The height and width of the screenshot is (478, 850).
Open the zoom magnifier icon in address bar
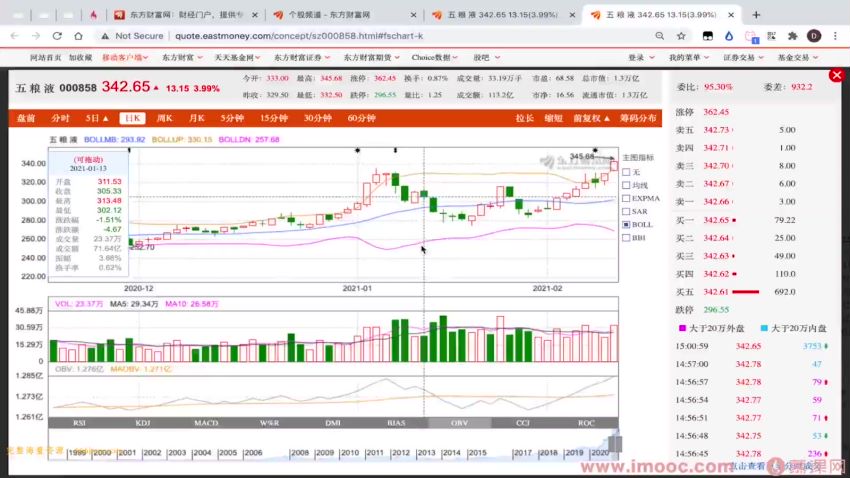660,36
